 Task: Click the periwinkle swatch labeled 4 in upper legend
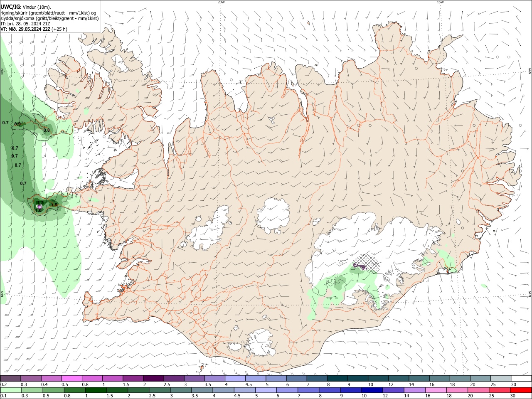point(235,378)
